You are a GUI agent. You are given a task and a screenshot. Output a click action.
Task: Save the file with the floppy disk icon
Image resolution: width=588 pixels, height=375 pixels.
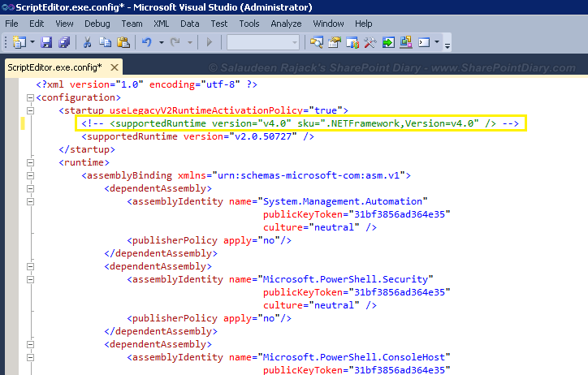click(x=46, y=42)
